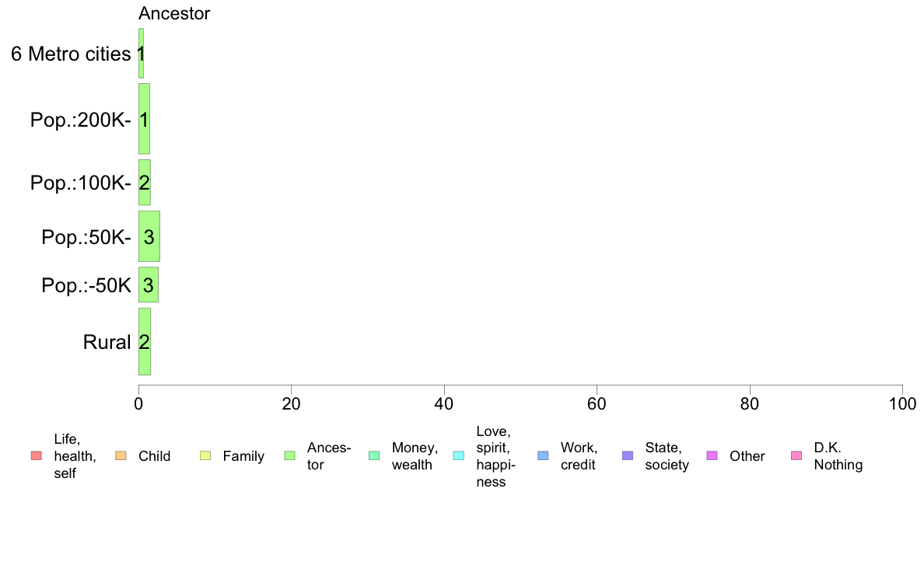Select the Rural bar

[145, 341]
